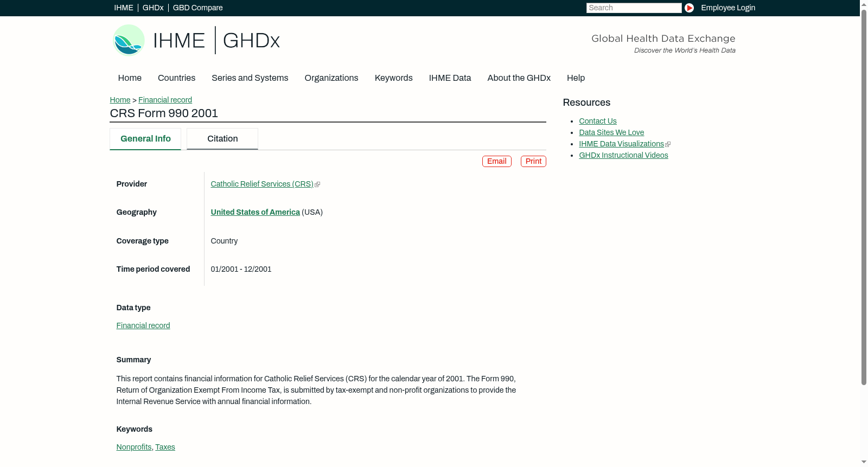This screenshot has height=467, width=868.
Task: Open Series and Systems menu item
Action: (250, 78)
